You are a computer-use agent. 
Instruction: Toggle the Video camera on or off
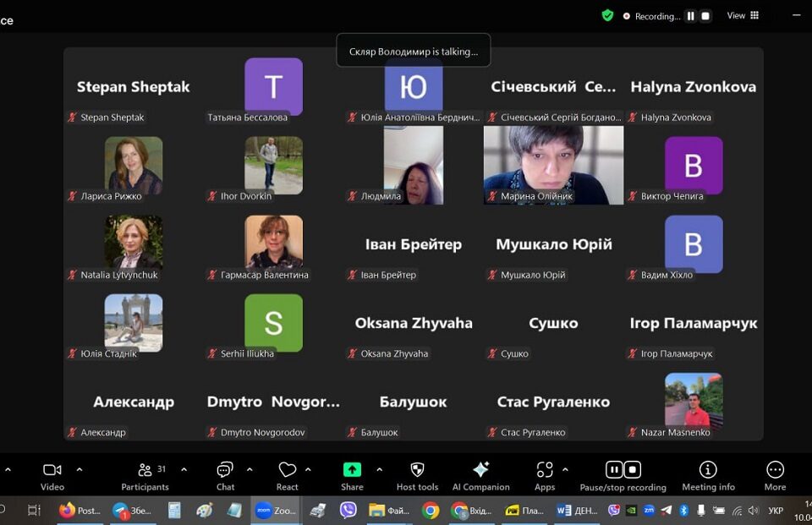coord(52,470)
